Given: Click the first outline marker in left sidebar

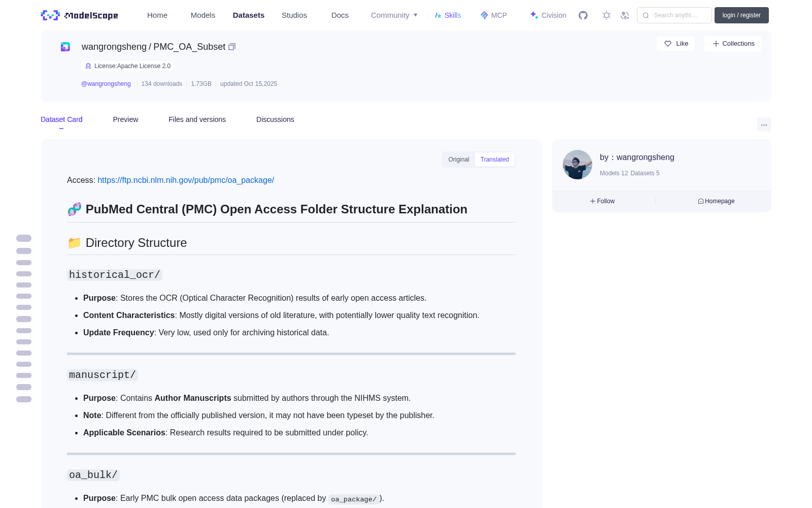Looking at the screenshot, I should [x=24, y=238].
